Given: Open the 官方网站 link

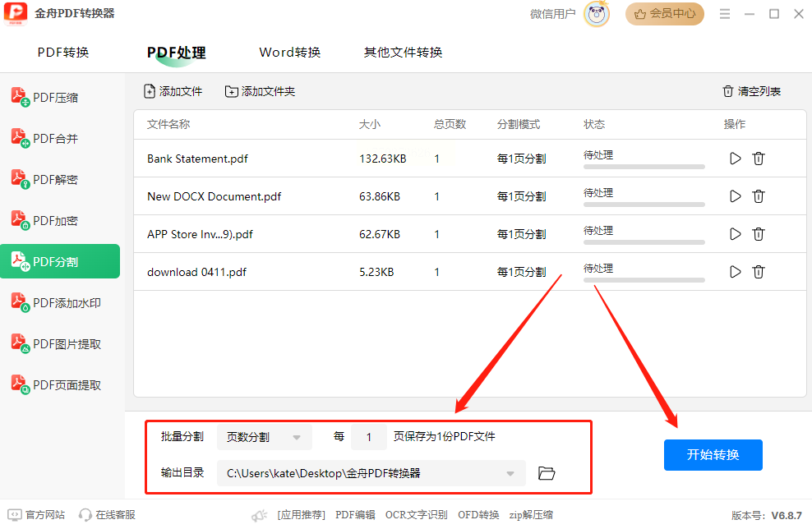Looking at the screenshot, I should [36, 515].
